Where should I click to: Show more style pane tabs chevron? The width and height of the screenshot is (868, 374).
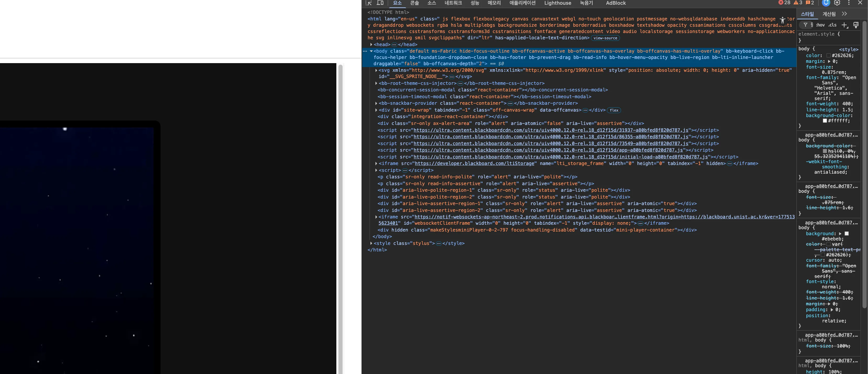click(x=844, y=14)
